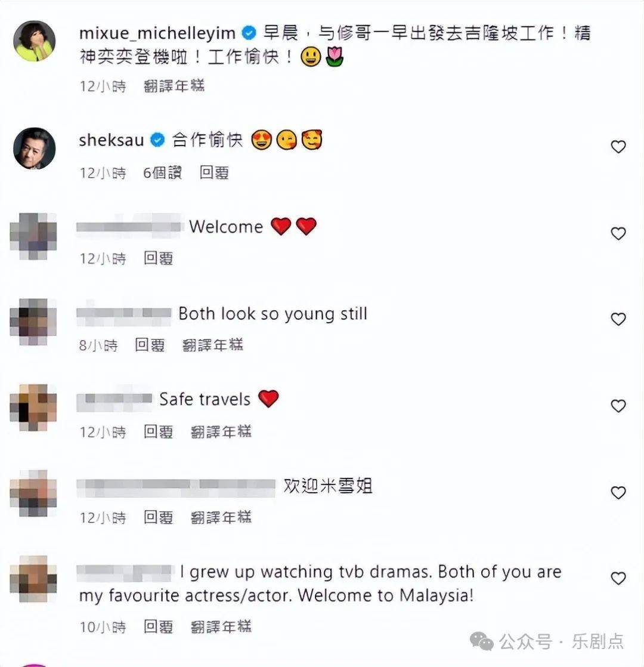This screenshot has width=644, height=667.
Task: Translate the 欢迎米雪姐 comment
Action: pos(221,517)
